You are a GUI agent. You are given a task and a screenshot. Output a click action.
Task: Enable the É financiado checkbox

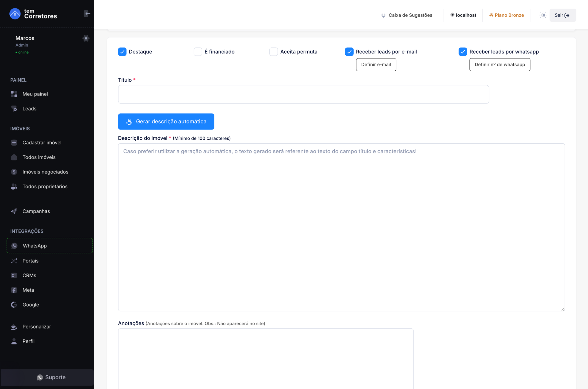(198, 52)
